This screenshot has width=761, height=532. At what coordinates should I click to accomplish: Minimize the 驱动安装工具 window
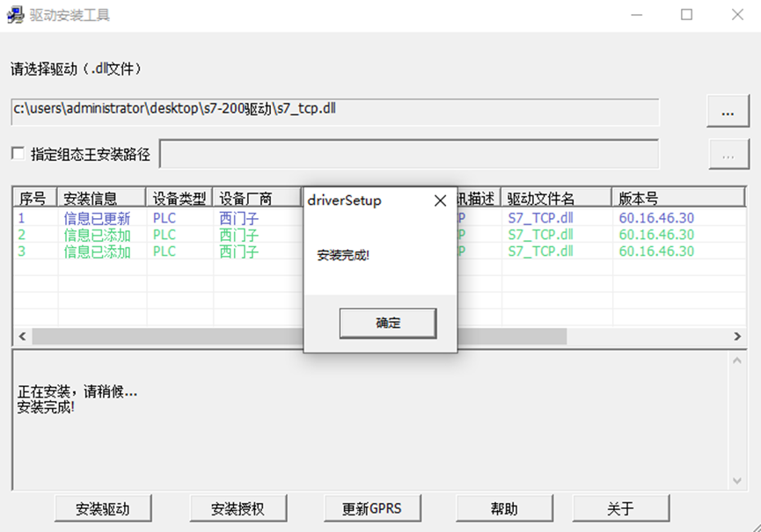(x=636, y=15)
